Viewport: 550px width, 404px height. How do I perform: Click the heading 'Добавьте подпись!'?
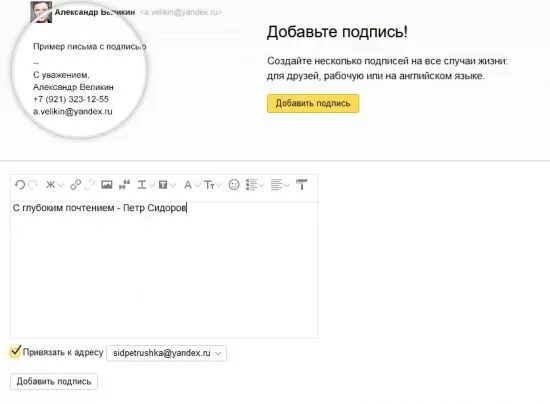pos(337,32)
